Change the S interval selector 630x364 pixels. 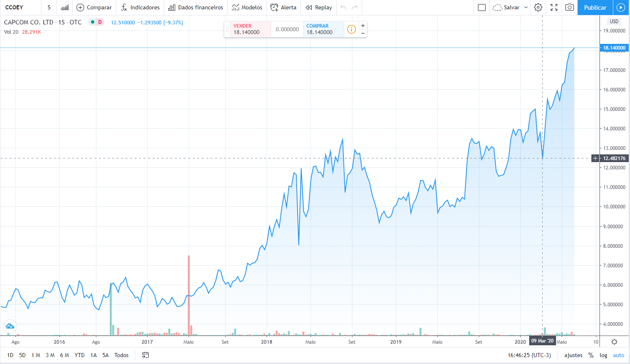coord(49,7)
